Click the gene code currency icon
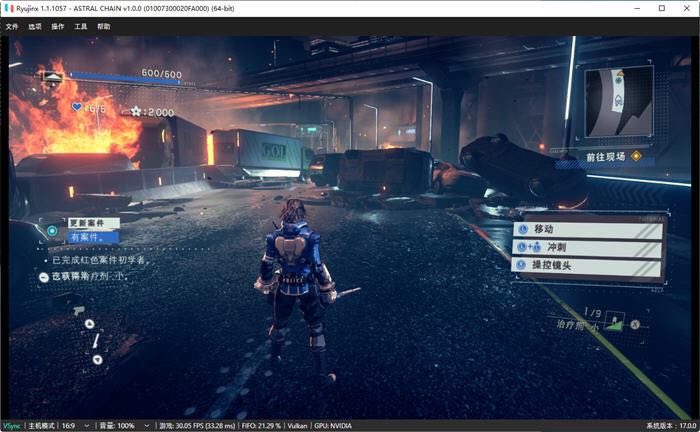This screenshot has width=700, height=432. 136,111
